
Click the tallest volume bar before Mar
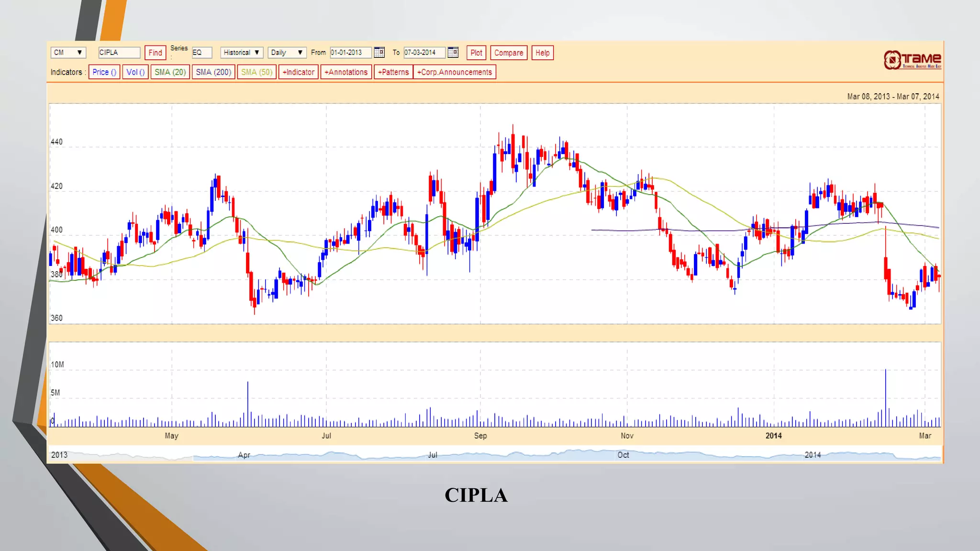point(886,398)
